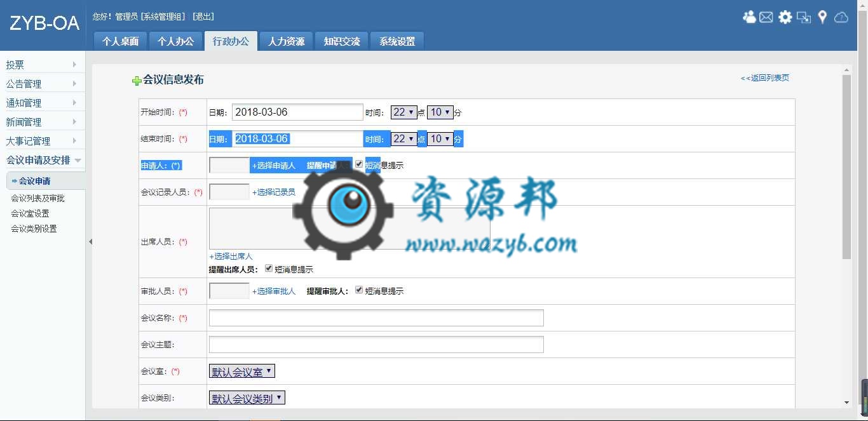Image resolution: width=868 pixels, height=421 pixels.
Task: Open the mail envelope icon in header
Action: (x=766, y=17)
